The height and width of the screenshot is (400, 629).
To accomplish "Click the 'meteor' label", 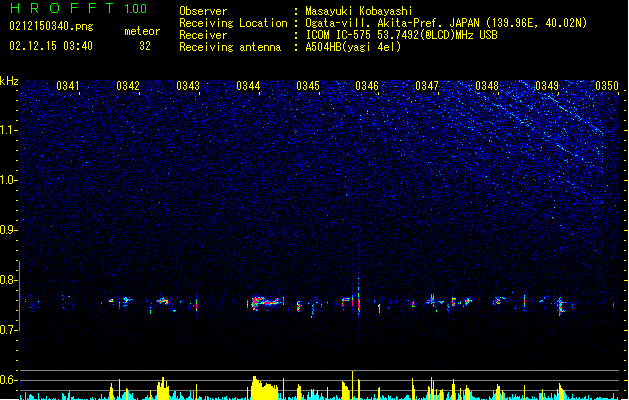I will coord(142,31).
